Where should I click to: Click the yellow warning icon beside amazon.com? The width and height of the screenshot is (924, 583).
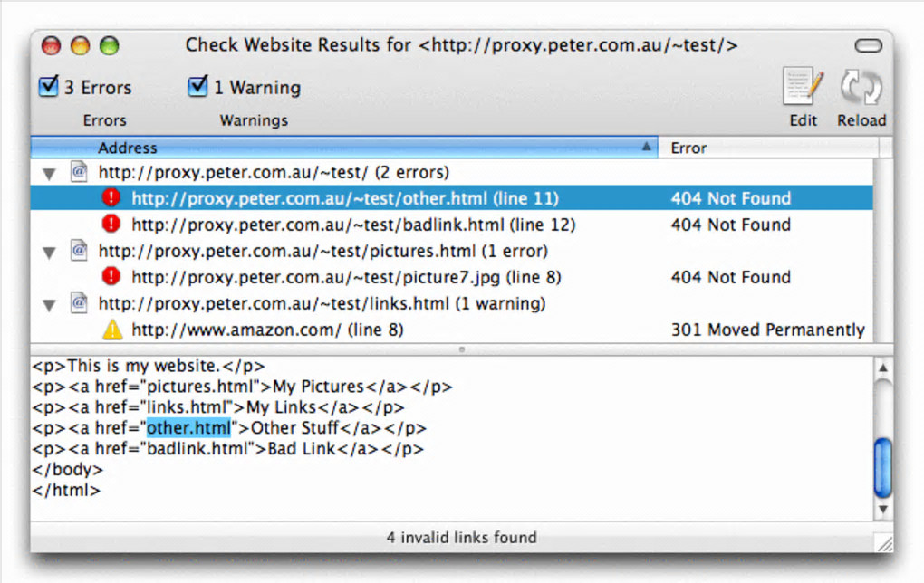coord(111,330)
